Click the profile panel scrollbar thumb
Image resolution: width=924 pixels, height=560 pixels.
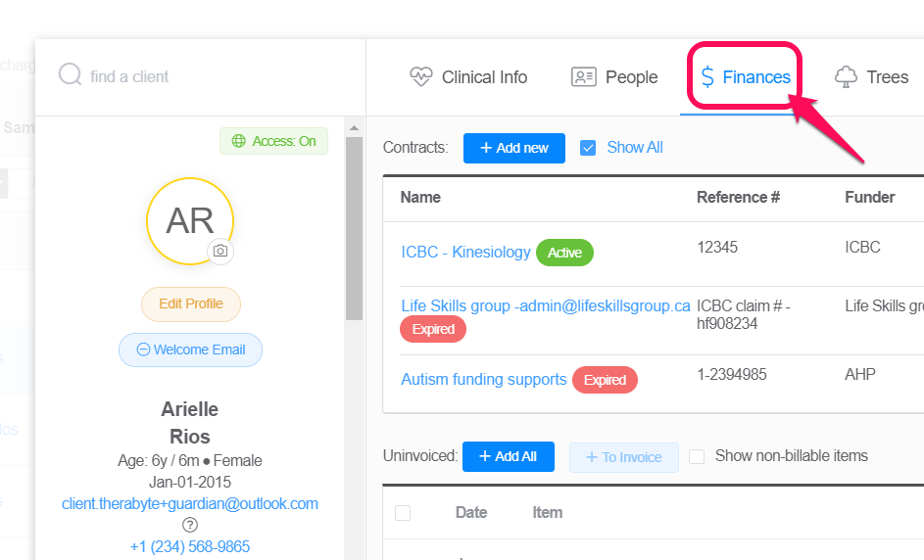[x=354, y=228]
